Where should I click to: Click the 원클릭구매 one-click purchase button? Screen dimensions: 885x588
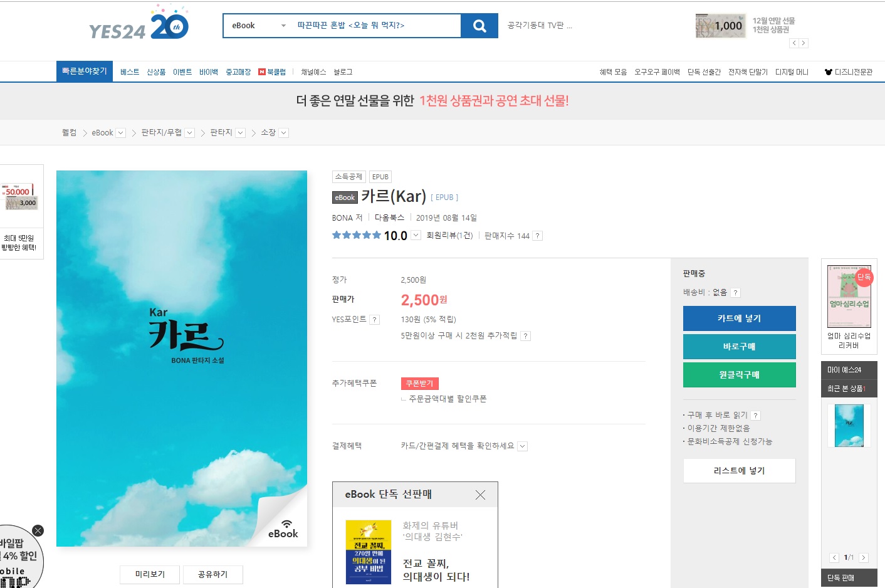(740, 375)
